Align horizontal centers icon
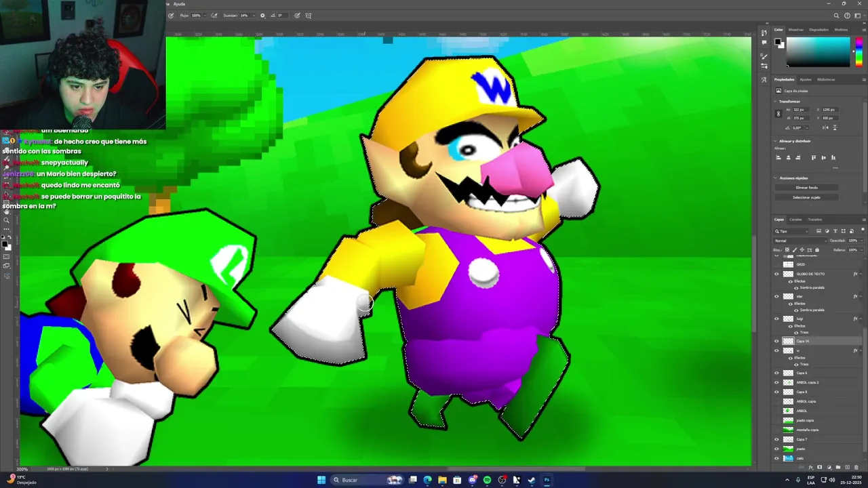 787,157
